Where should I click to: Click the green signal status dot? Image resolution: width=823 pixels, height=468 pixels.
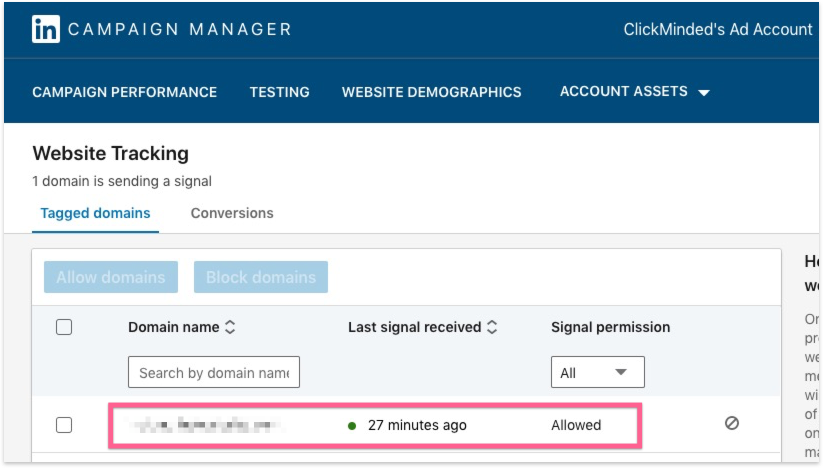352,425
